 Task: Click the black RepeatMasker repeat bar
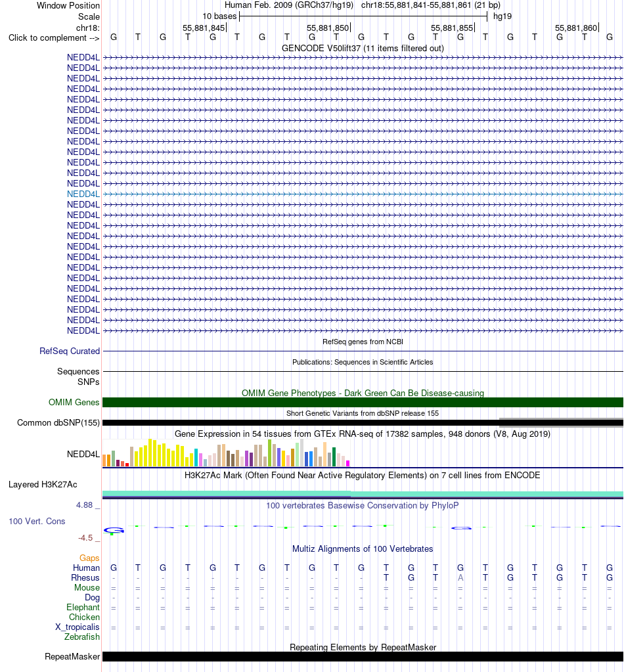pyautogui.click(x=363, y=657)
